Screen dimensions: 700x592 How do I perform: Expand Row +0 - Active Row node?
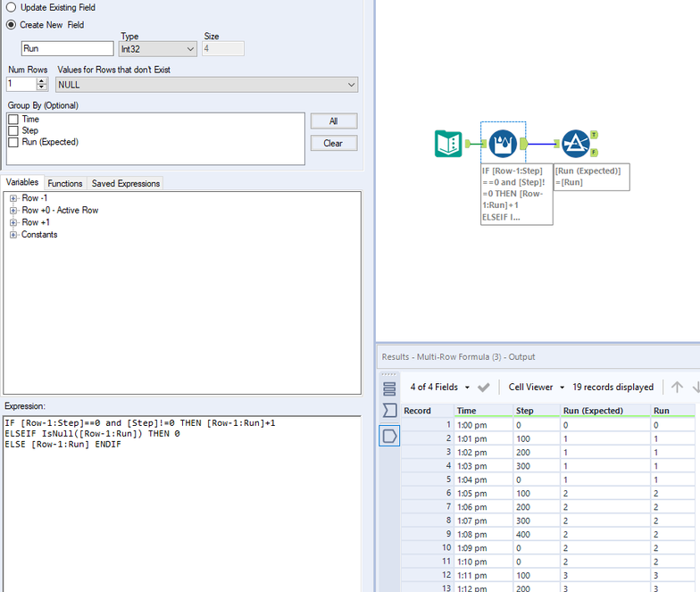(13, 211)
